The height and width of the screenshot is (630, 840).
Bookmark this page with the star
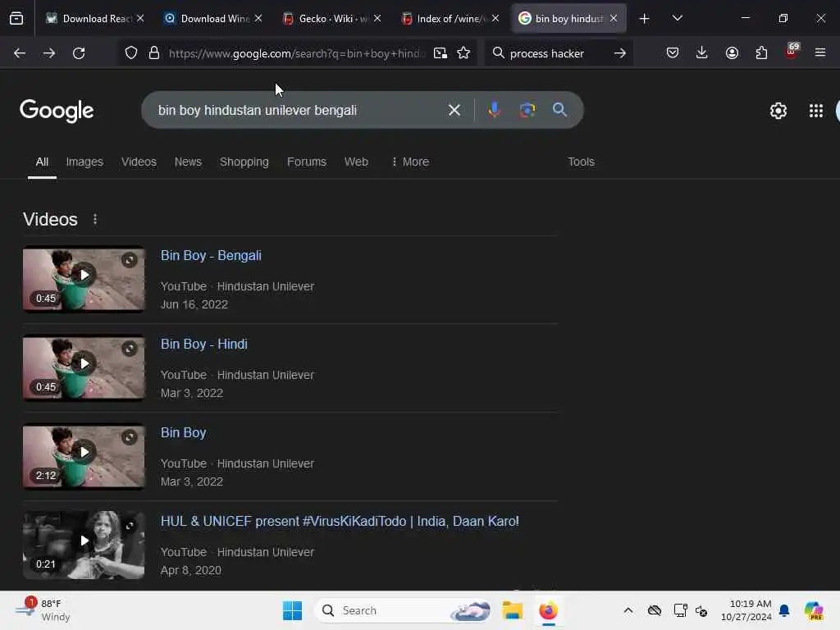(463, 53)
